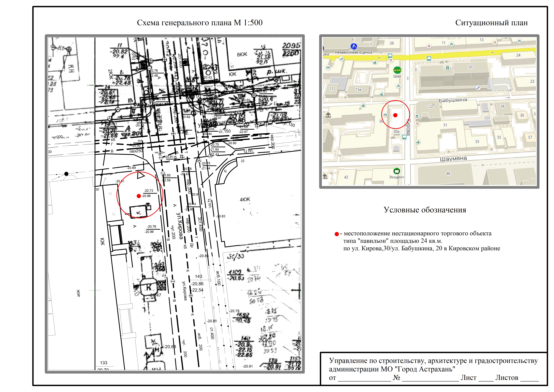Click the red dot on the situational map
This screenshot has width=554, height=392.
[395, 115]
